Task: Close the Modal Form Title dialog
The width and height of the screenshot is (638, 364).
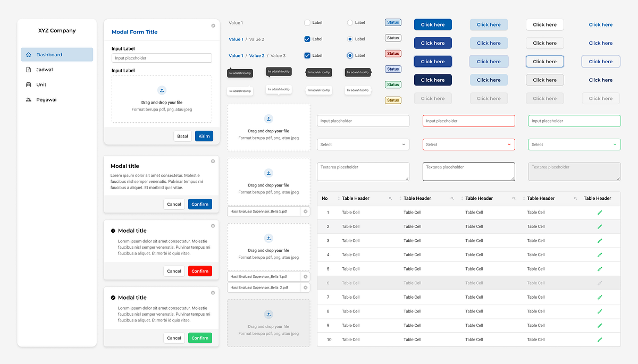Action: [x=213, y=26]
